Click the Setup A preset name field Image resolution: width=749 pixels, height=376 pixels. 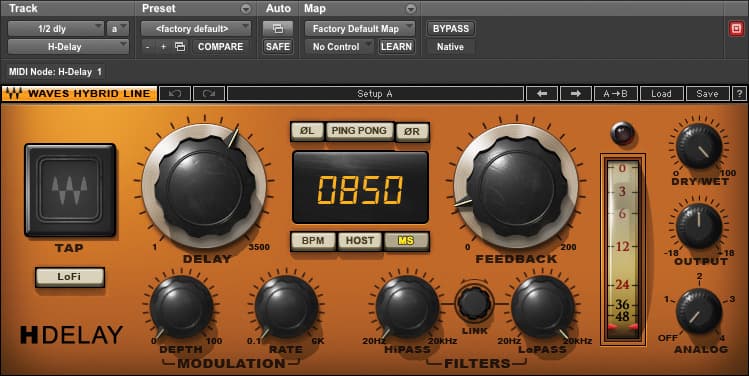coord(375,94)
